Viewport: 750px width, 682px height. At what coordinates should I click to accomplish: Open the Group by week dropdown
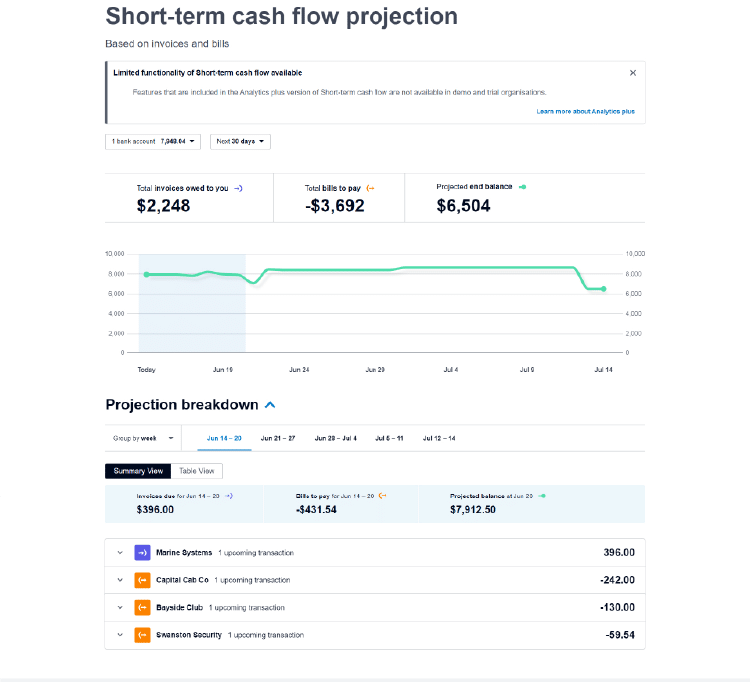(141, 438)
